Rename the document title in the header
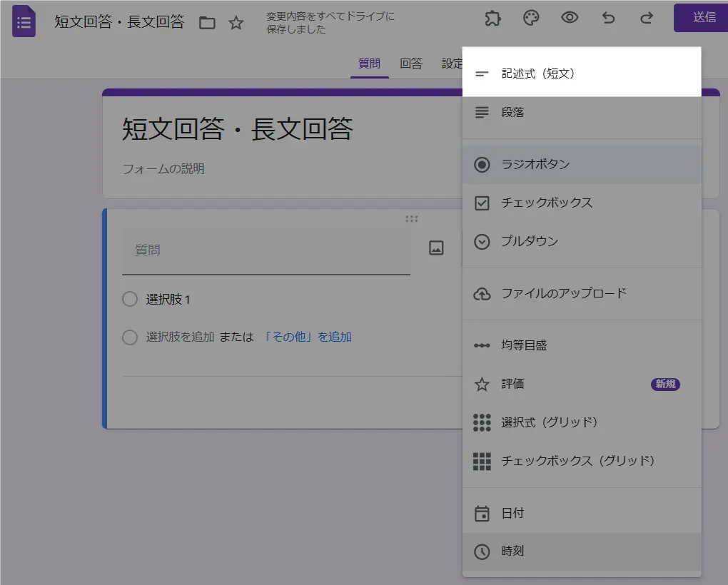Viewport: 728px width, 585px height. tap(119, 22)
